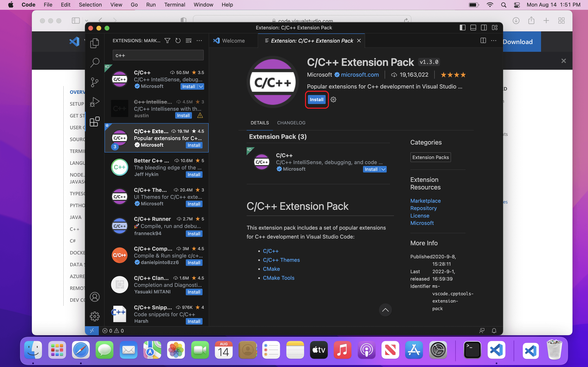Image resolution: width=588 pixels, height=367 pixels.
Task: Open the Terminal menu in menu bar
Action: (174, 5)
